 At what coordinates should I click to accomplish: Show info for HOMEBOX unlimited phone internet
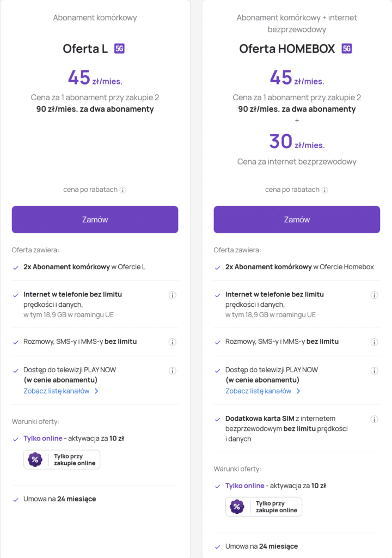(374, 295)
